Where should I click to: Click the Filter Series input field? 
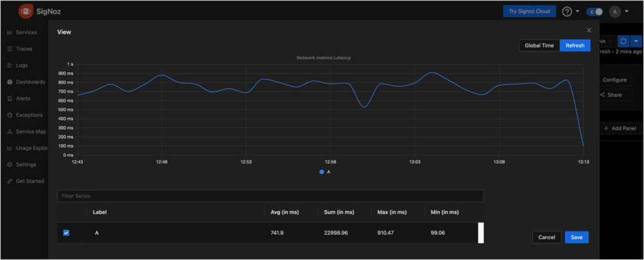tap(270, 195)
